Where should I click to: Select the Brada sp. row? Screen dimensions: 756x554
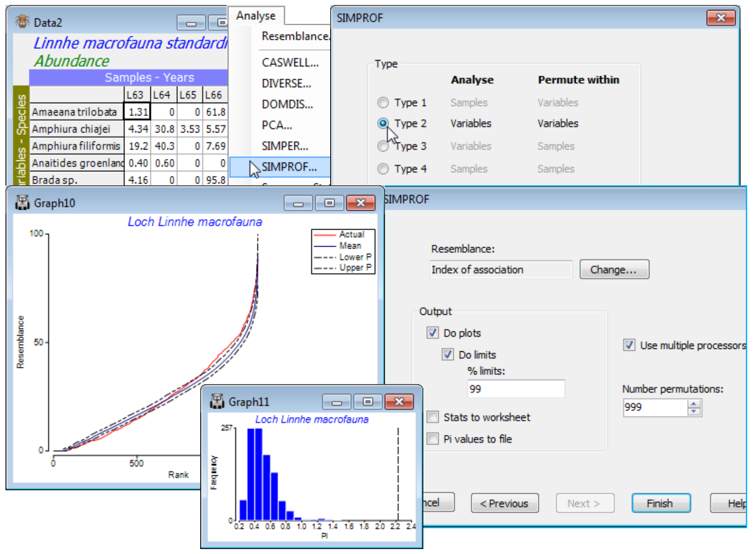coord(77,180)
